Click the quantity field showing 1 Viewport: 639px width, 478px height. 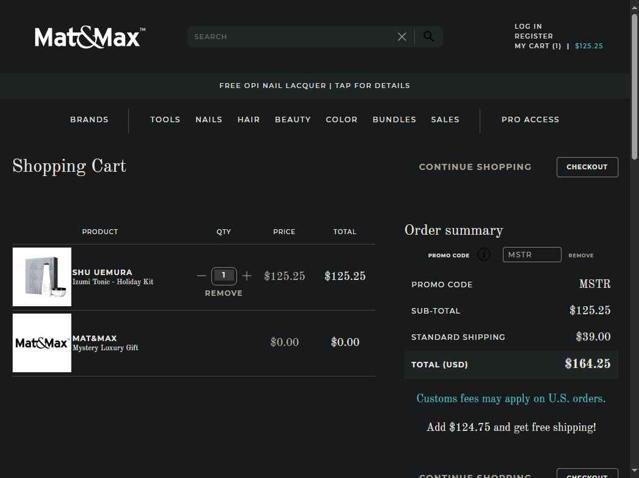point(224,276)
